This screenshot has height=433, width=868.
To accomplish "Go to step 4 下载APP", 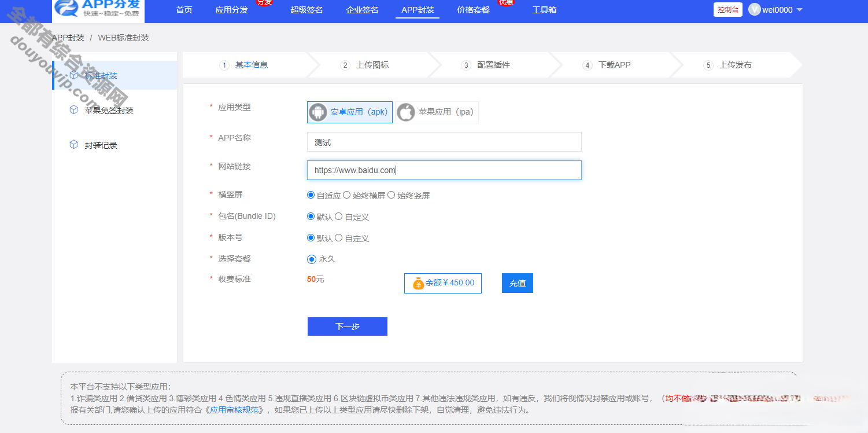I will click(607, 65).
